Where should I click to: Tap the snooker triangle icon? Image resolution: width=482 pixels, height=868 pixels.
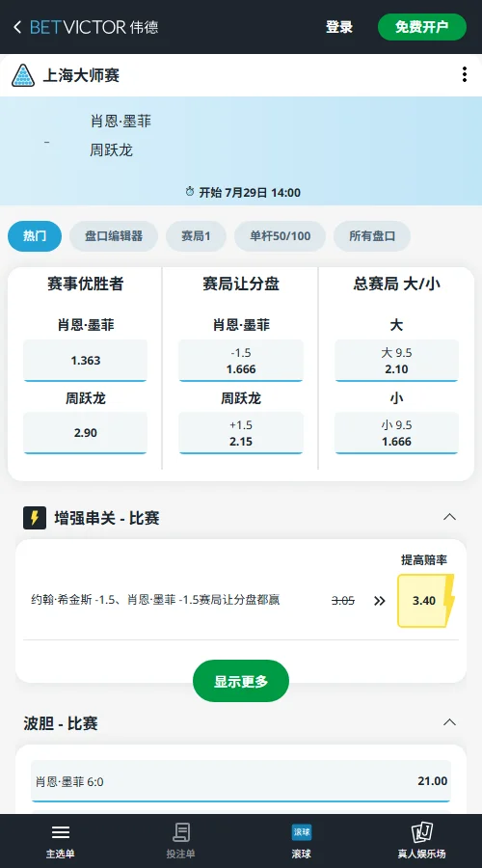coord(23,74)
